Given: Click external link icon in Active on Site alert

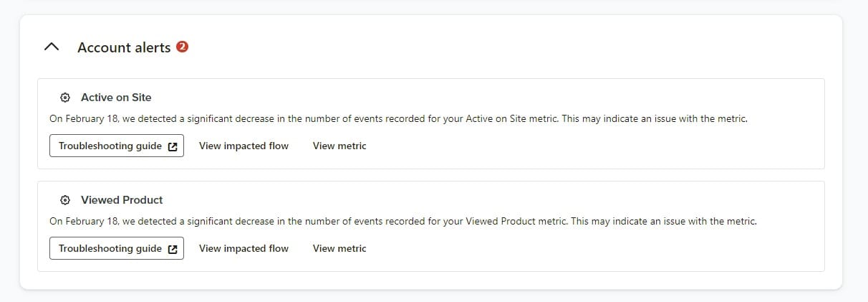Looking at the screenshot, I should pyautogui.click(x=173, y=146).
